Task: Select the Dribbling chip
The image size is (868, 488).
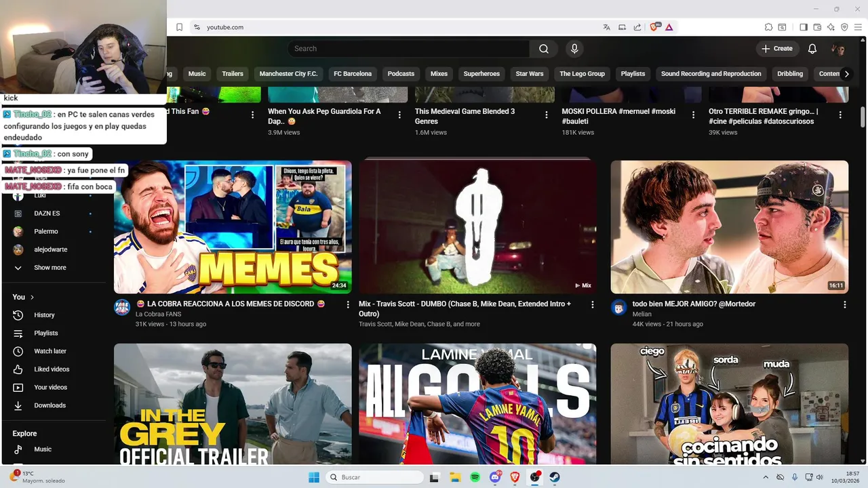Action: pyautogui.click(x=790, y=74)
